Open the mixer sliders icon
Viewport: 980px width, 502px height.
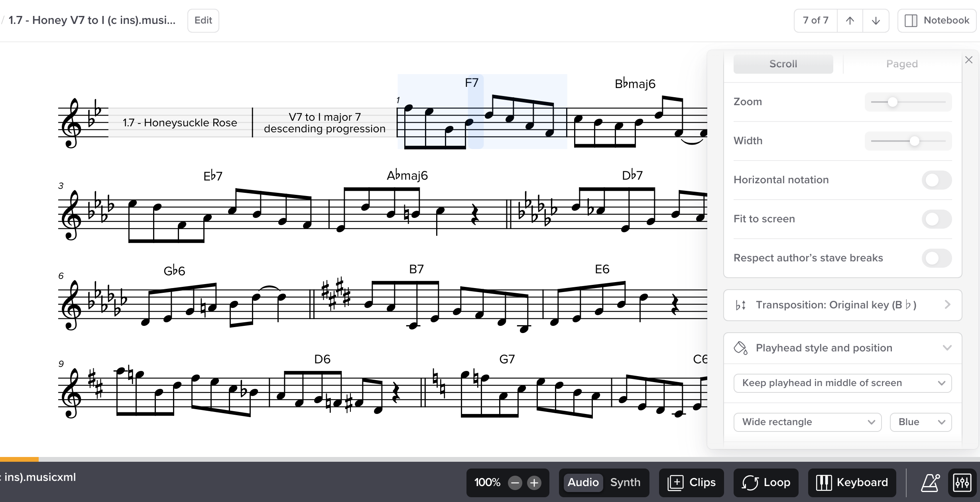pos(962,482)
